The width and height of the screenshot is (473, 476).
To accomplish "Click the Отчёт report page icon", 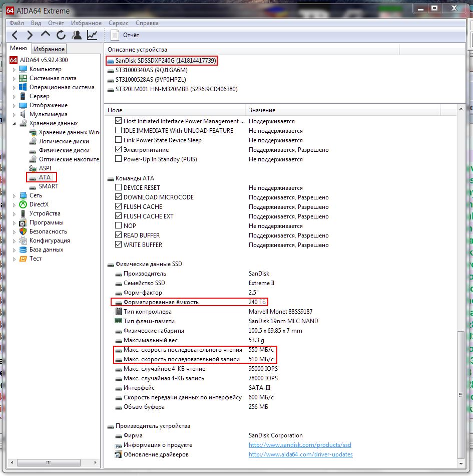I will coord(115,35).
